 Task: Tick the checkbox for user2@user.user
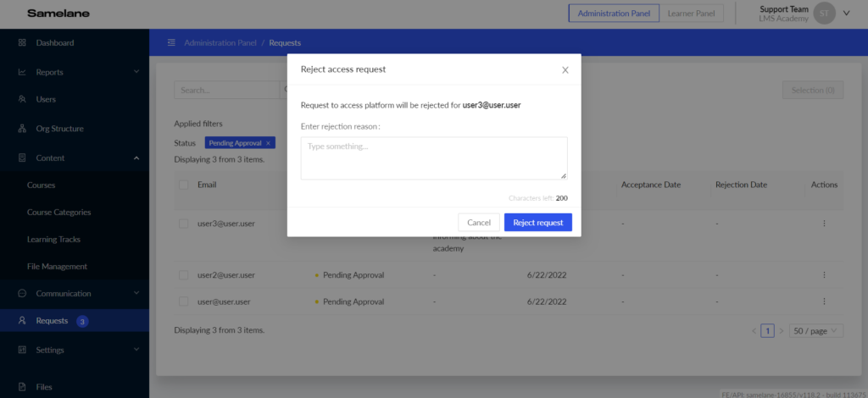click(183, 275)
